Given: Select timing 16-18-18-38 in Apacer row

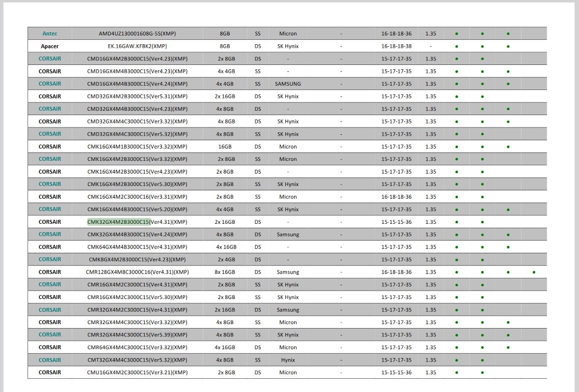Looking at the screenshot, I should tap(396, 46).
